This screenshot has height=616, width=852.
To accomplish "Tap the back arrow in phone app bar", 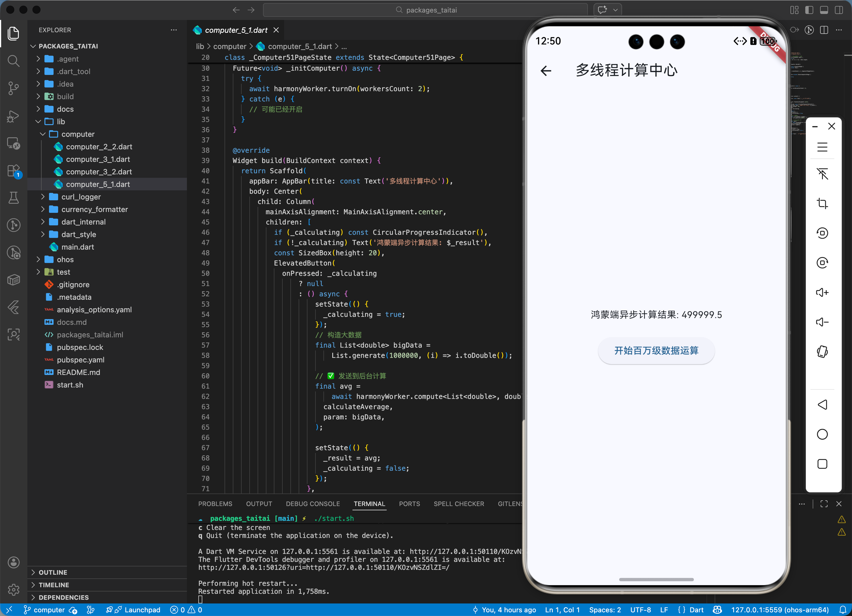I will pos(546,70).
